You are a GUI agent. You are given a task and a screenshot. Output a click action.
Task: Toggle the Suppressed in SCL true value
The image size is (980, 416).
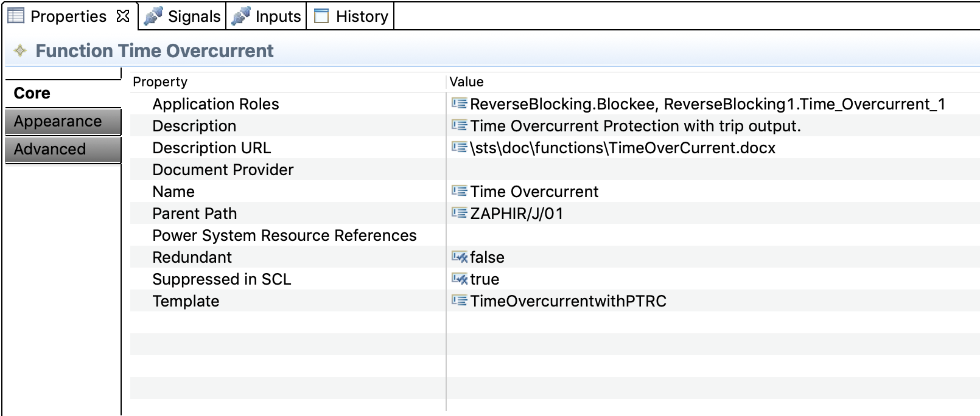point(484,279)
